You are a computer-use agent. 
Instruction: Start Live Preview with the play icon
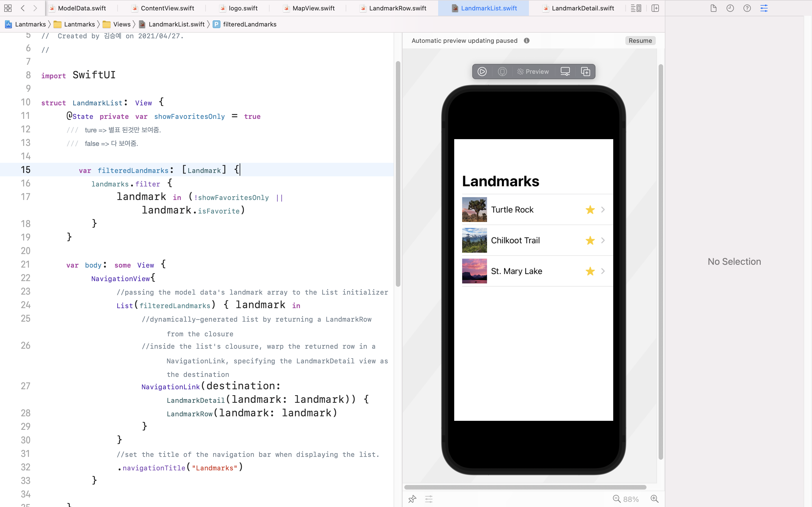pos(482,72)
